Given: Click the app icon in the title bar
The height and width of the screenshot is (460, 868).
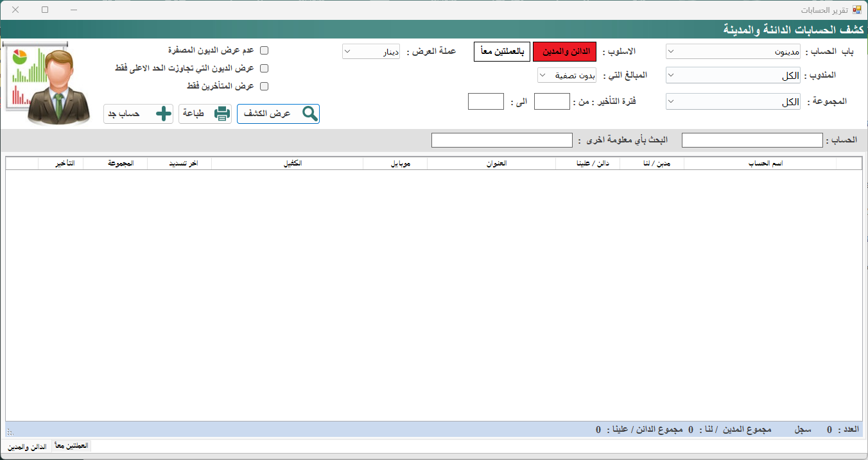Looking at the screenshot, I should pos(857,10).
